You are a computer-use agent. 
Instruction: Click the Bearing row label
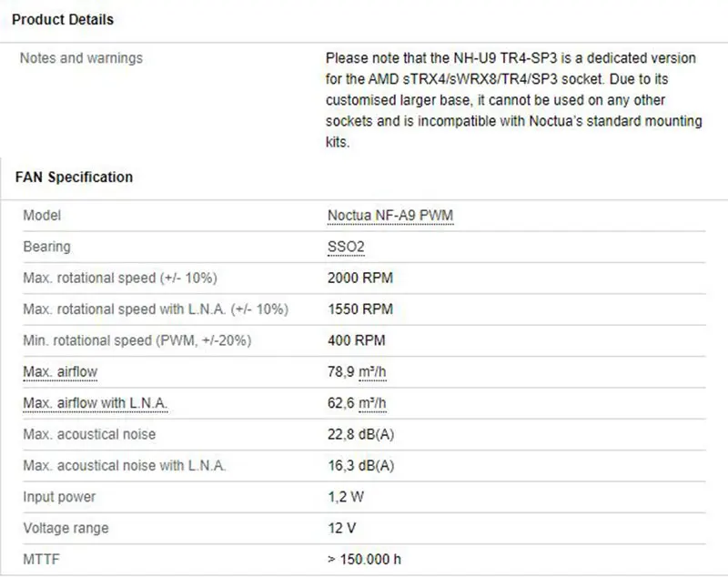[46, 247]
